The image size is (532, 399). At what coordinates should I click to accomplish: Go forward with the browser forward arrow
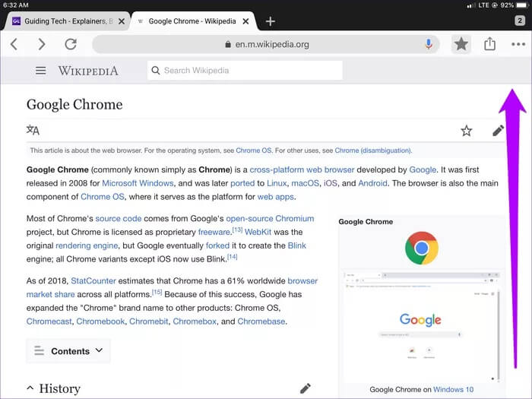pos(41,44)
